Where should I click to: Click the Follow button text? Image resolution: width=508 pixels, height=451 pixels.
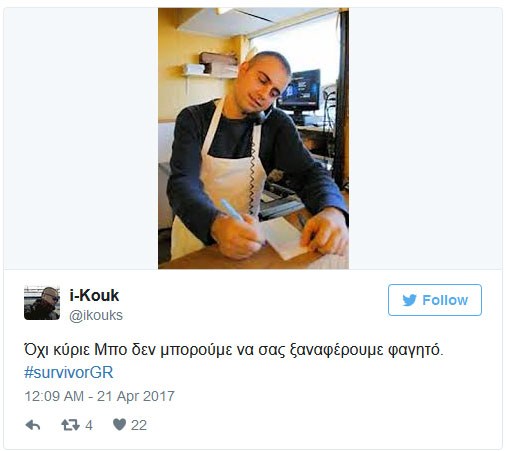(445, 300)
